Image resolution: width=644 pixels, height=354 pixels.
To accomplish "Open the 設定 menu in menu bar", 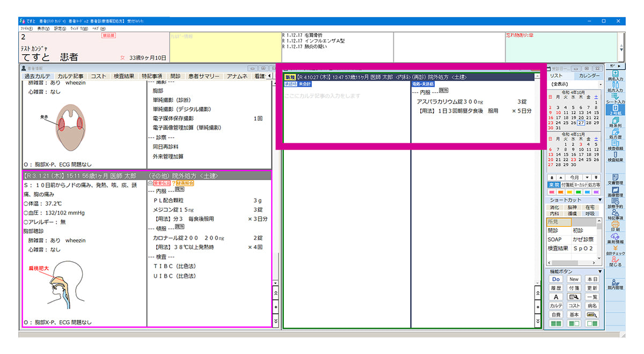I will pos(60,28).
